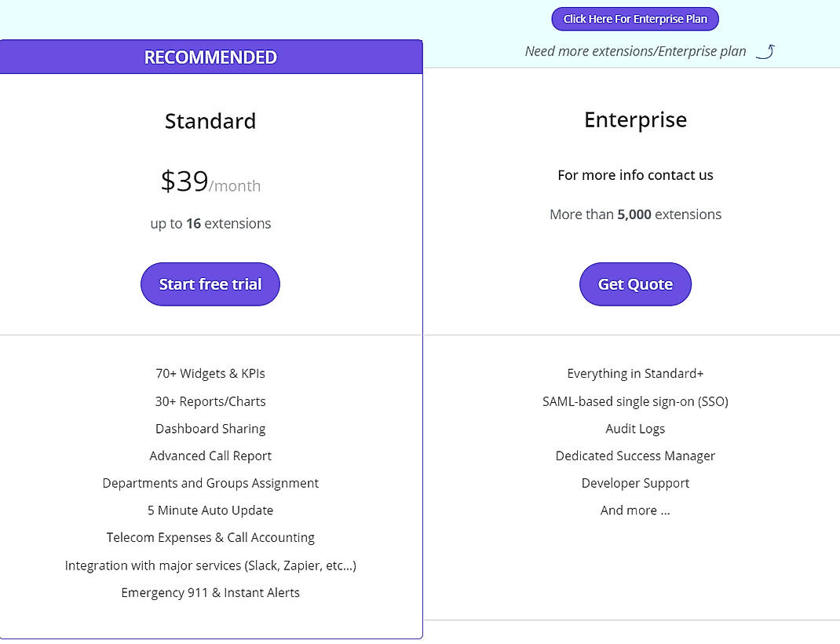Click the 30+ Reports/Charts feature

(210, 401)
